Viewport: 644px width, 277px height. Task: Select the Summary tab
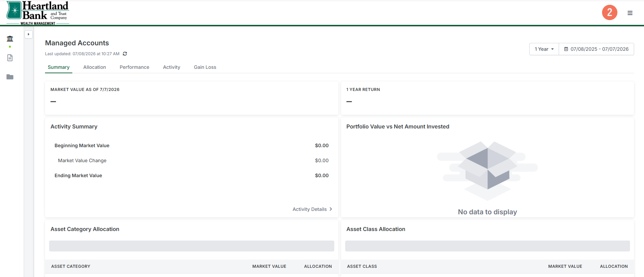[59, 67]
